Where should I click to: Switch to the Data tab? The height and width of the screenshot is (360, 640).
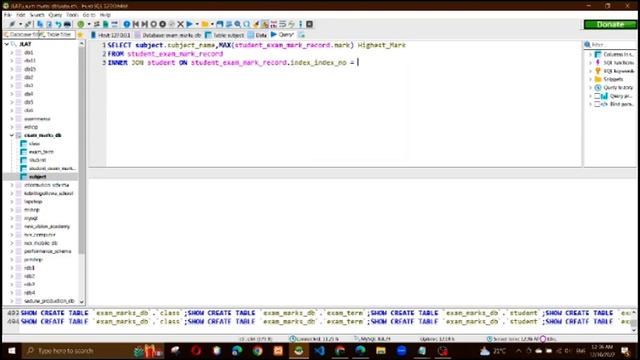(x=257, y=35)
